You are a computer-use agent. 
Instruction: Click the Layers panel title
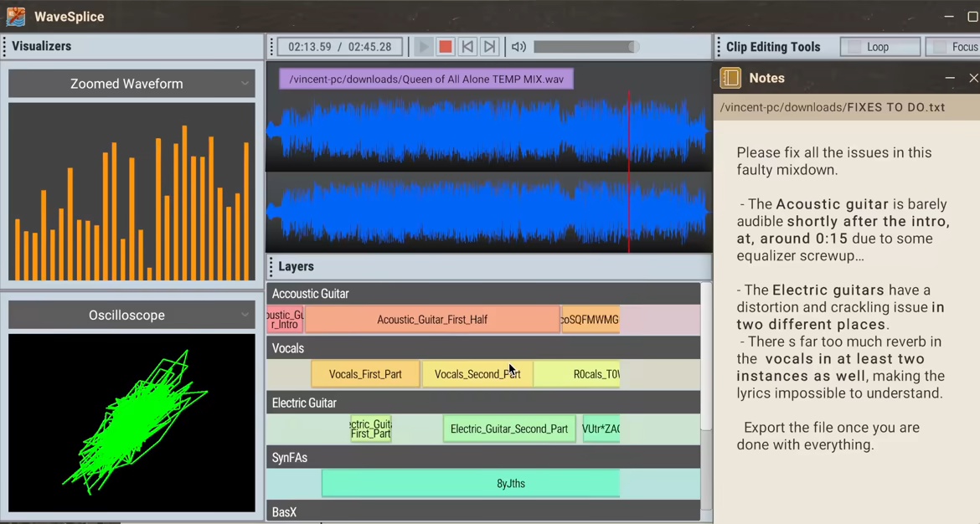297,267
